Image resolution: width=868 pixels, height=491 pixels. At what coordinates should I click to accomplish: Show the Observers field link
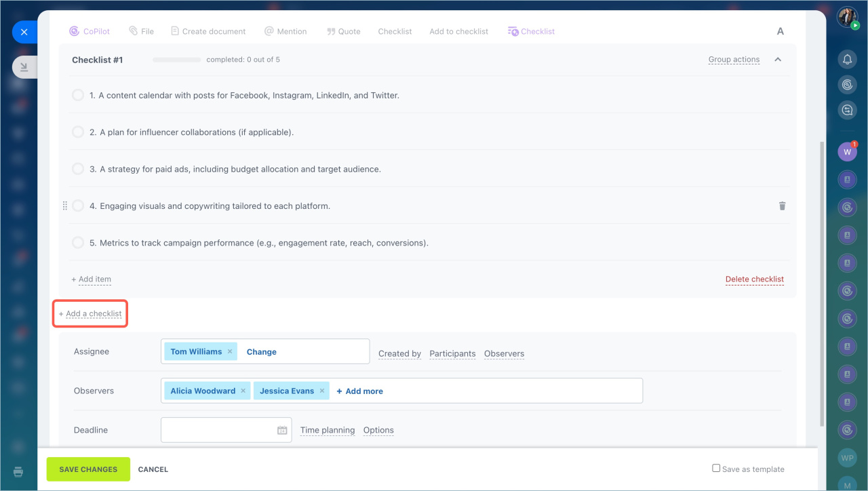(504, 353)
